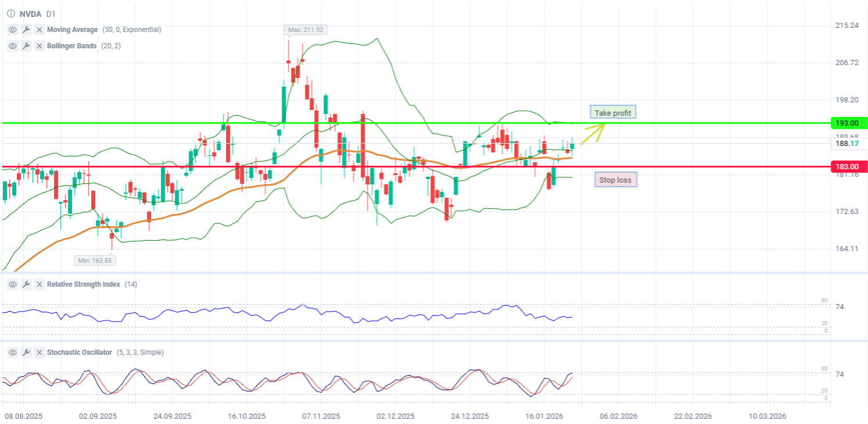Open Moving Average settings wrench
The image size is (868, 424).
26,30
